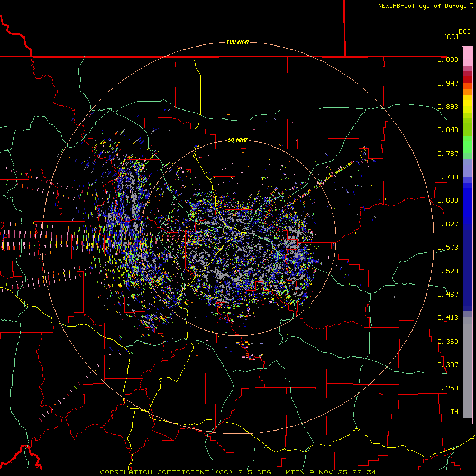Pick the pink band at the top of the color bar

click(x=467, y=57)
